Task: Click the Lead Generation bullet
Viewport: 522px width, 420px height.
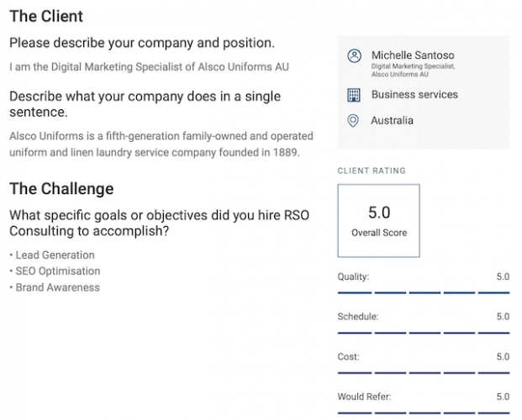Action: (x=52, y=255)
